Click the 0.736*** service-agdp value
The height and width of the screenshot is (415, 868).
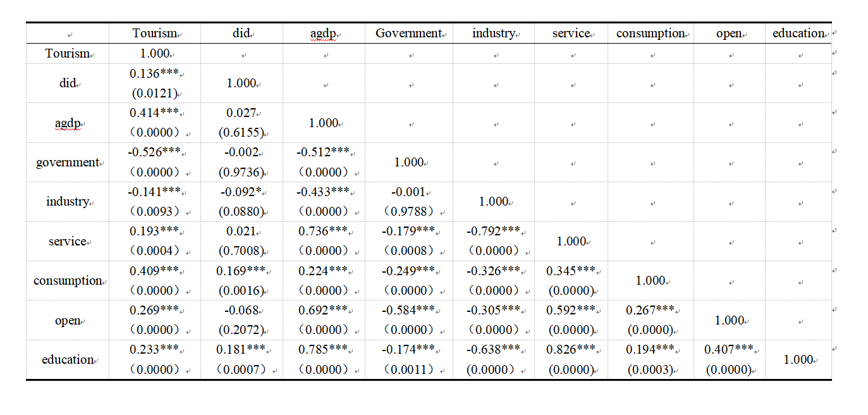point(323,232)
